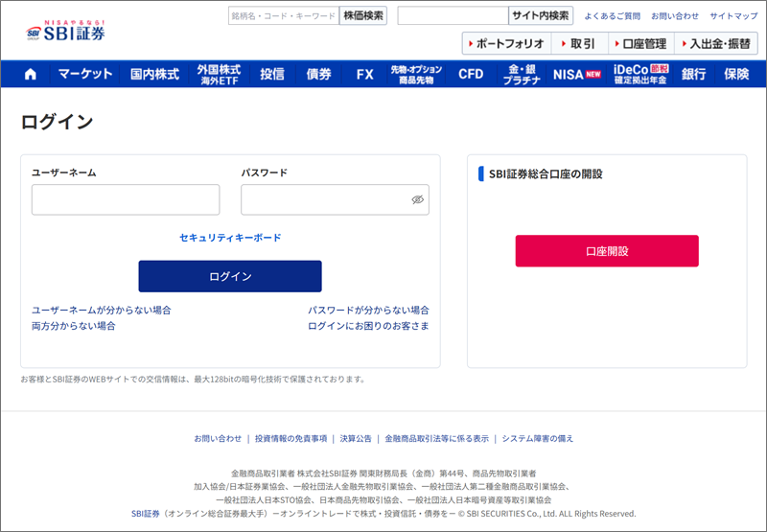Open ログインにお困りのお客さま link
This screenshot has height=532, width=767.
click(x=368, y=326)
